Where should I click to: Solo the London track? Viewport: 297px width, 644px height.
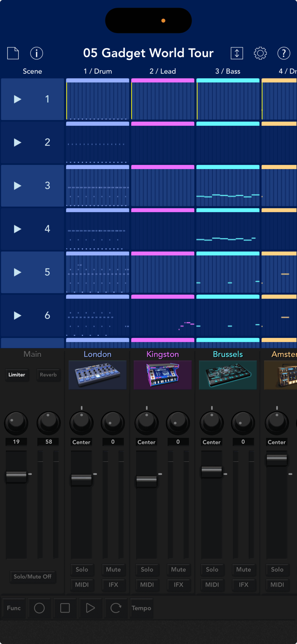point(82,569)
